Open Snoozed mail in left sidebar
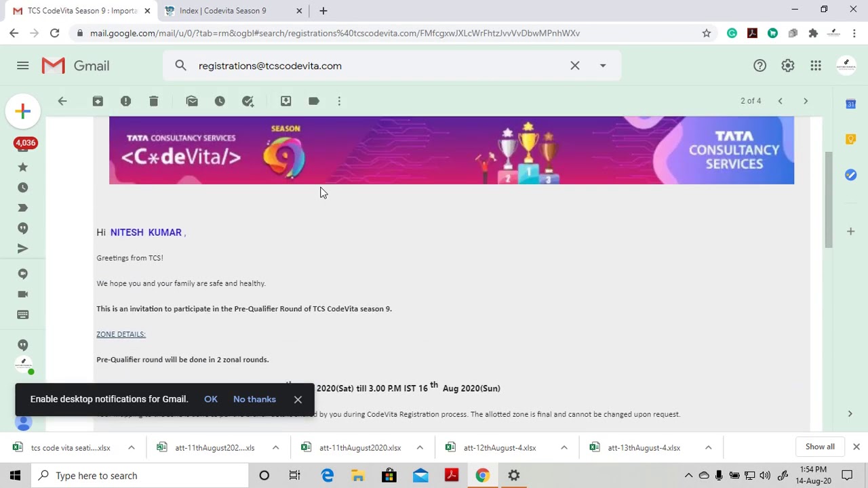The height and width of the screenshot is (488, 868). click(x=23, y=187)
